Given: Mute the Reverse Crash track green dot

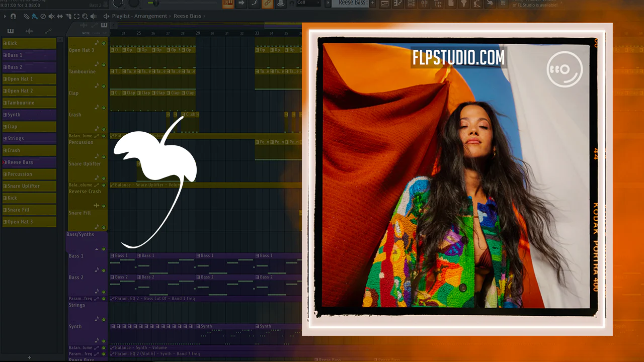Looking at the screenshot, I should coord(104,206).
